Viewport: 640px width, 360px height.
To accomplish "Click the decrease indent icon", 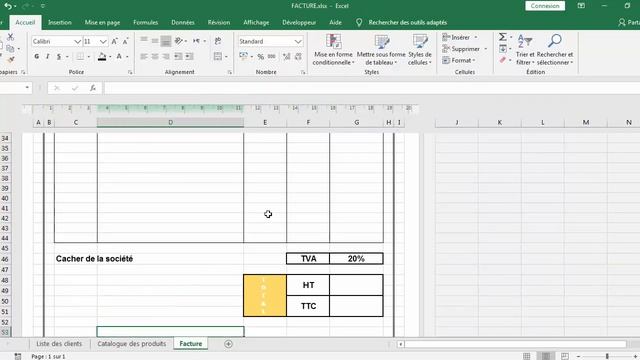I will pyautogui.click(x=178, y=56).
